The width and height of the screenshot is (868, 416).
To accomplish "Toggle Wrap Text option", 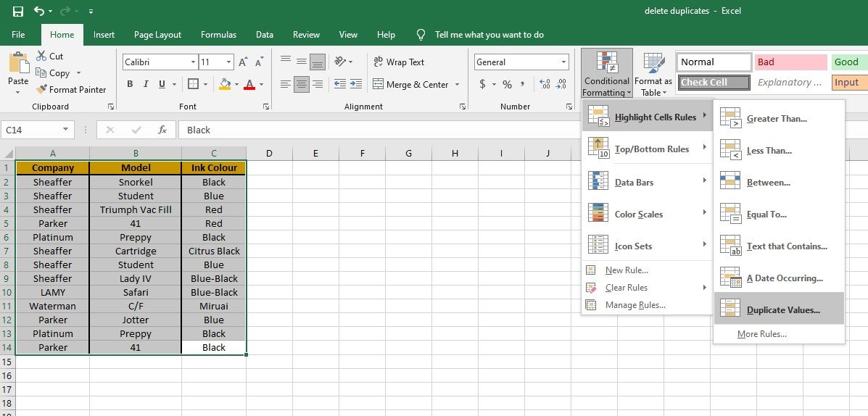I will (399, 62).
